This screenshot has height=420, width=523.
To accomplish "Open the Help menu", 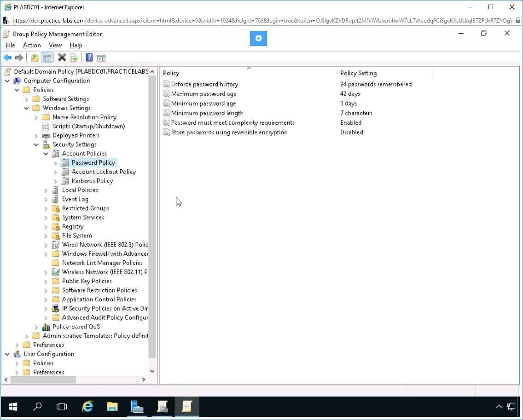I will [76, 46].
